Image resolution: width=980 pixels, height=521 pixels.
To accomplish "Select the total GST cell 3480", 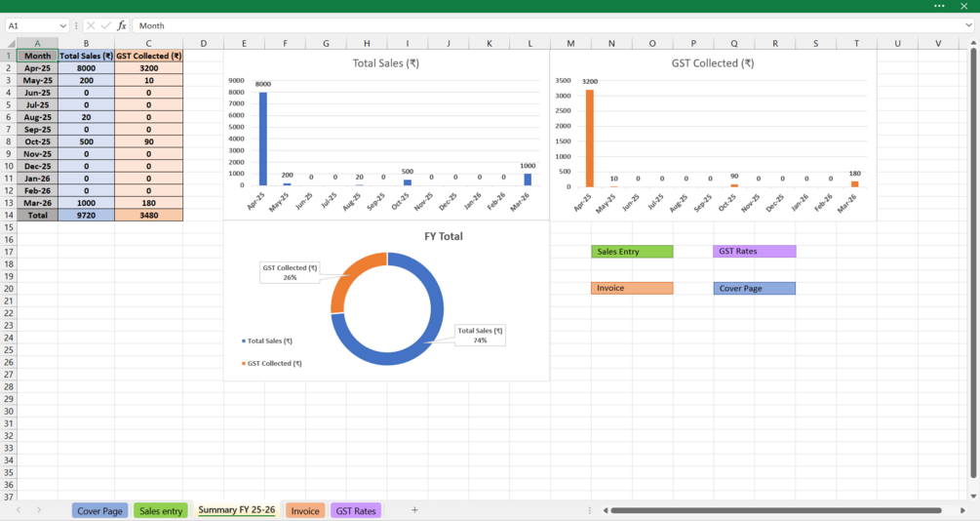I will pos(149,216).
